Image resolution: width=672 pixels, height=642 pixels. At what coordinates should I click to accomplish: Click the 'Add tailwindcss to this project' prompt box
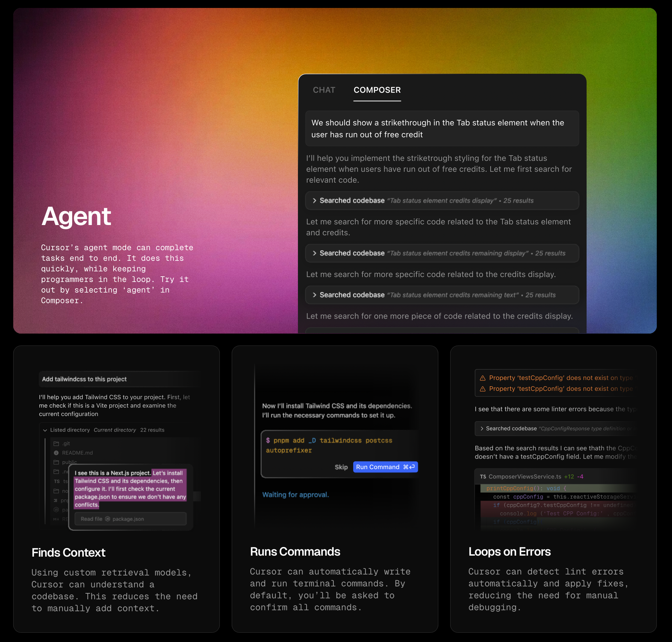120,379
